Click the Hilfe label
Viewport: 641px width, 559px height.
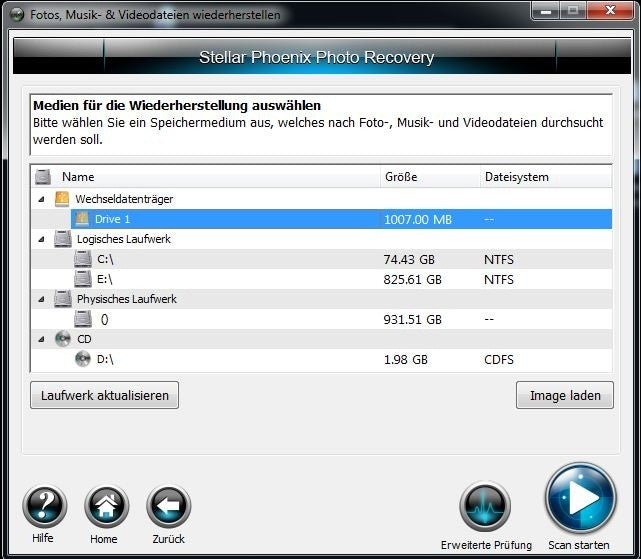point(43,538)
